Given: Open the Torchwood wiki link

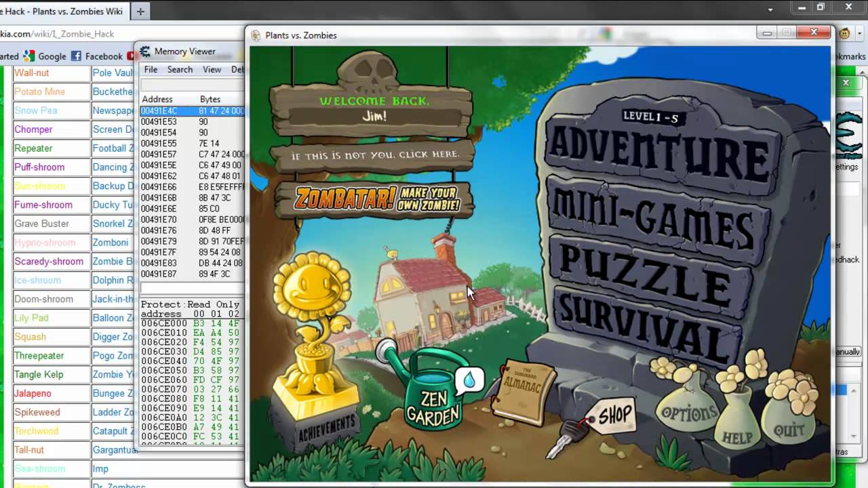Looking at the screenshot, I should point(37,431).
